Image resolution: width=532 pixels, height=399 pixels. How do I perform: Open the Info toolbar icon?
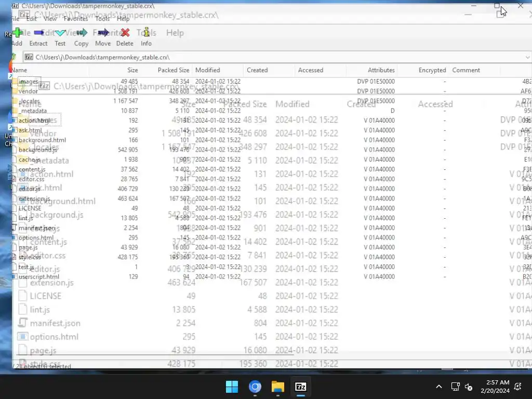click(146, 37)
